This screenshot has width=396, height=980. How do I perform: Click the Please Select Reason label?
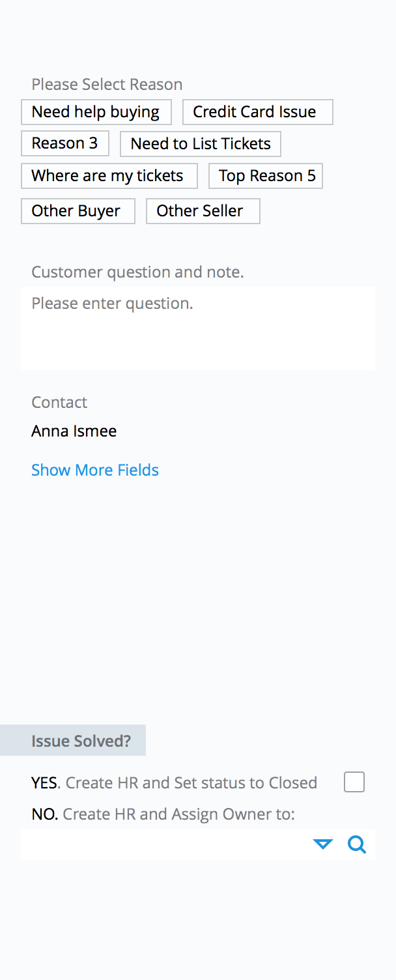click(x=107, y=84)
